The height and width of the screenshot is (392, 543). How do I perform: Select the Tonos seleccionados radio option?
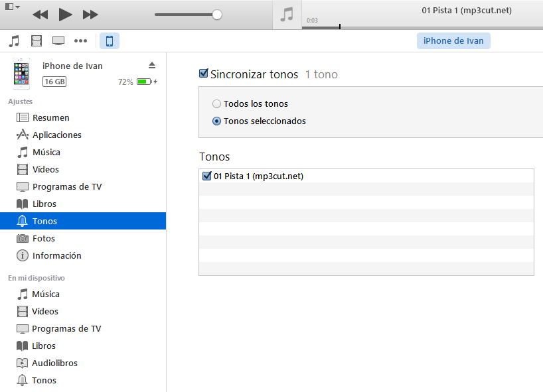point(216,121)
